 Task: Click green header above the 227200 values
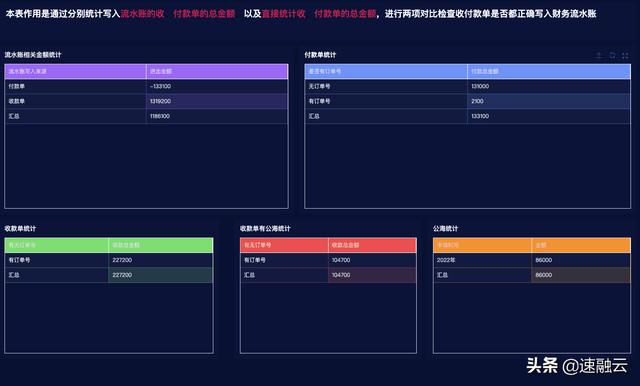tap(161, 245)
